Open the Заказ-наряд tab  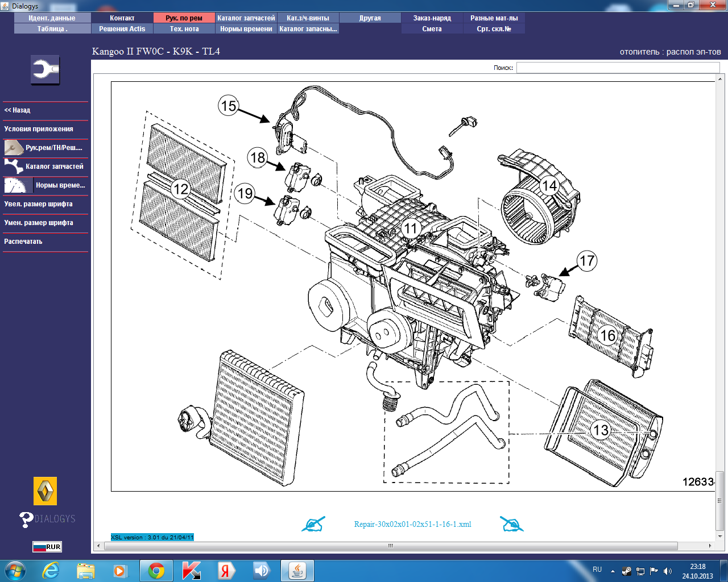click(432, 18)
